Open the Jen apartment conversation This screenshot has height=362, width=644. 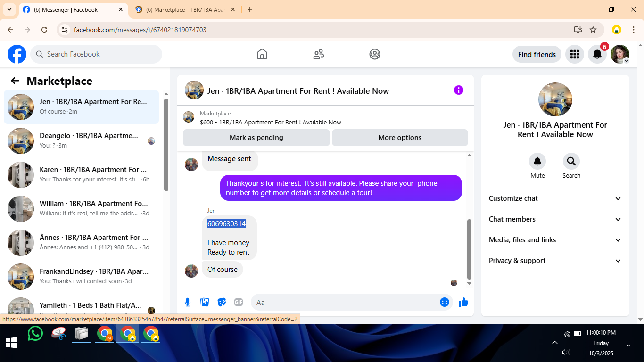82,107
